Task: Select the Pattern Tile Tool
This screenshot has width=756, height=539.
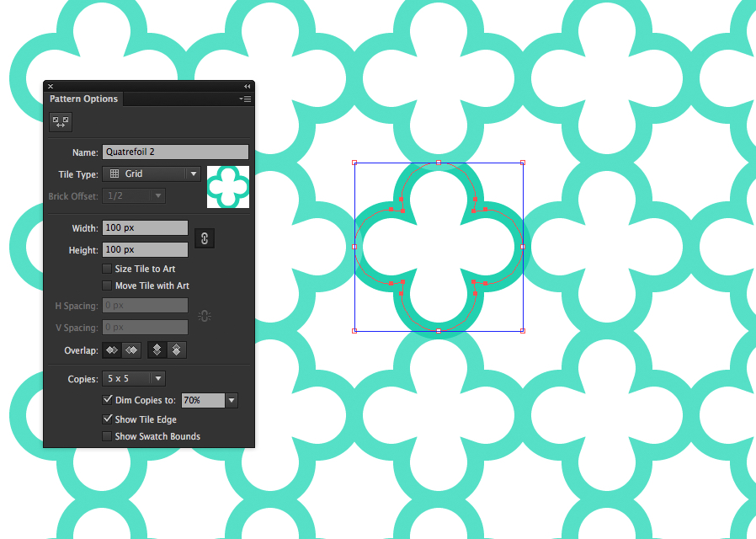Action: pos(60,122)
